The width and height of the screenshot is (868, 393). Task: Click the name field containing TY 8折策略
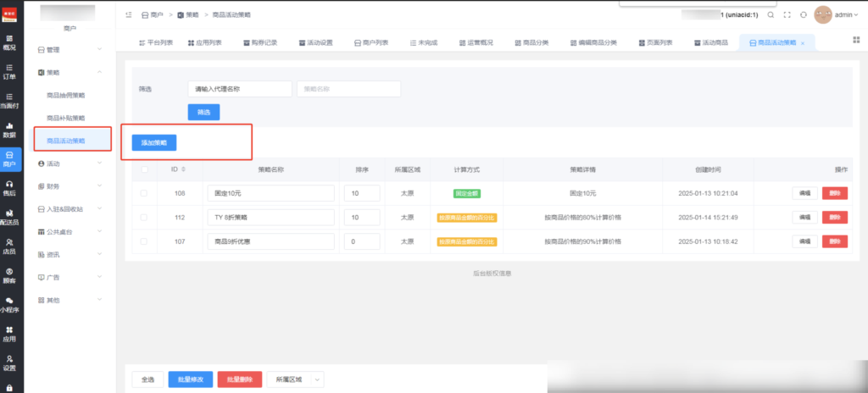pyautogui.click(x=271, y=218)
